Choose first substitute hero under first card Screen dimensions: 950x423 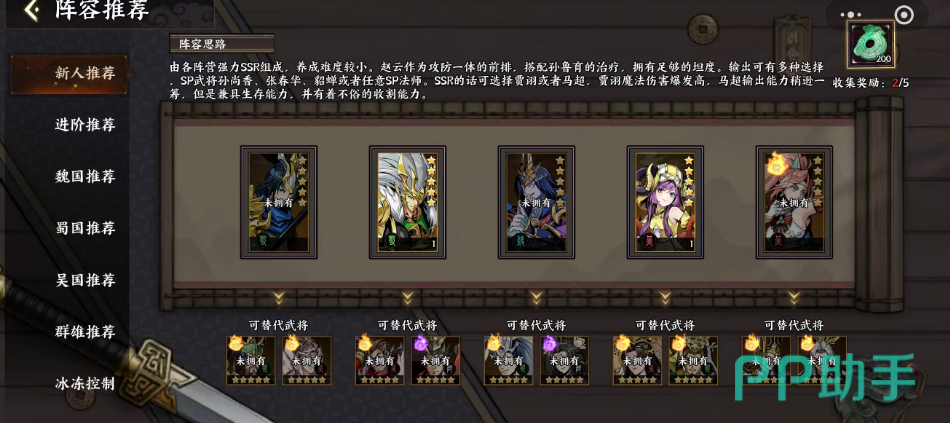250,361
